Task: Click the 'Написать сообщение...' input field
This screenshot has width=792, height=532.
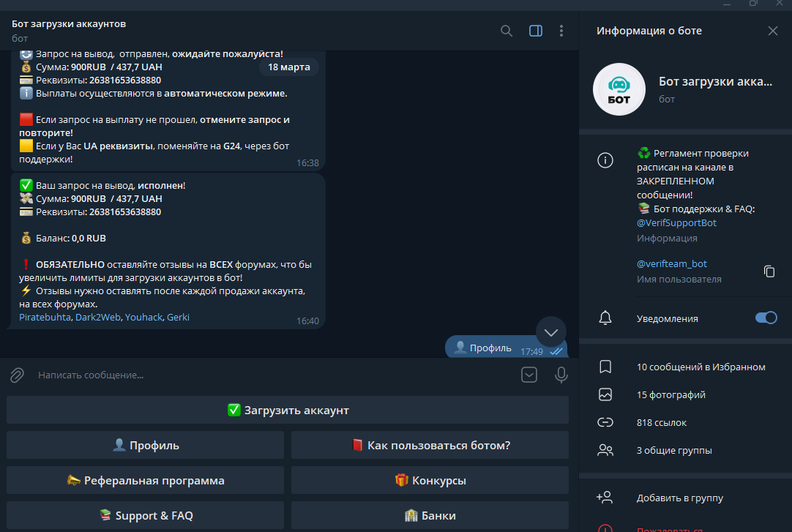Action: pyautogui.click(x=271, y=375)
